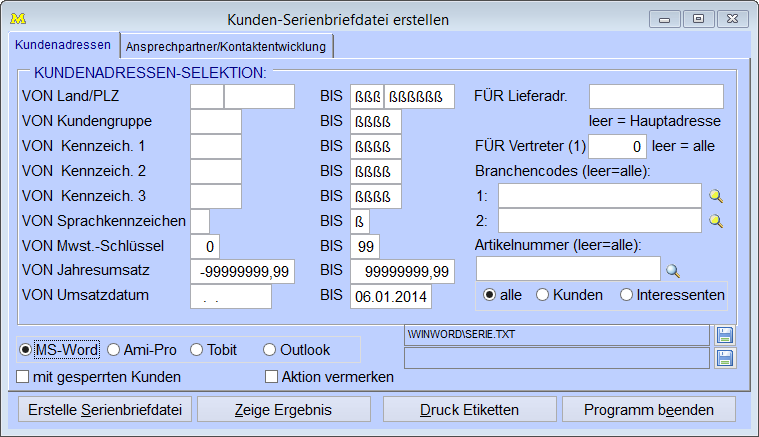
Task: Focus VON Umsatzdatum date field
Action: 231,297
